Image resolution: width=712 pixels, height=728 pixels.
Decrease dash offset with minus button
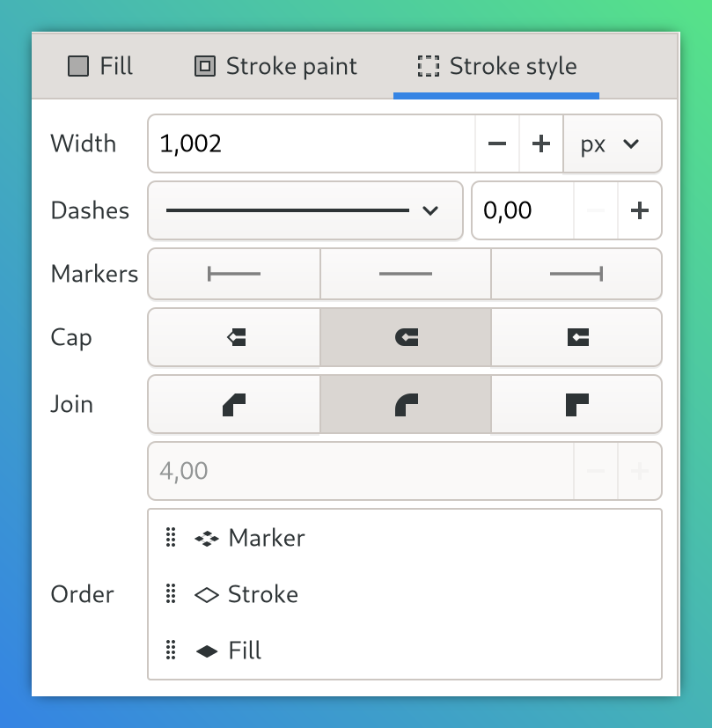point(596,210)
